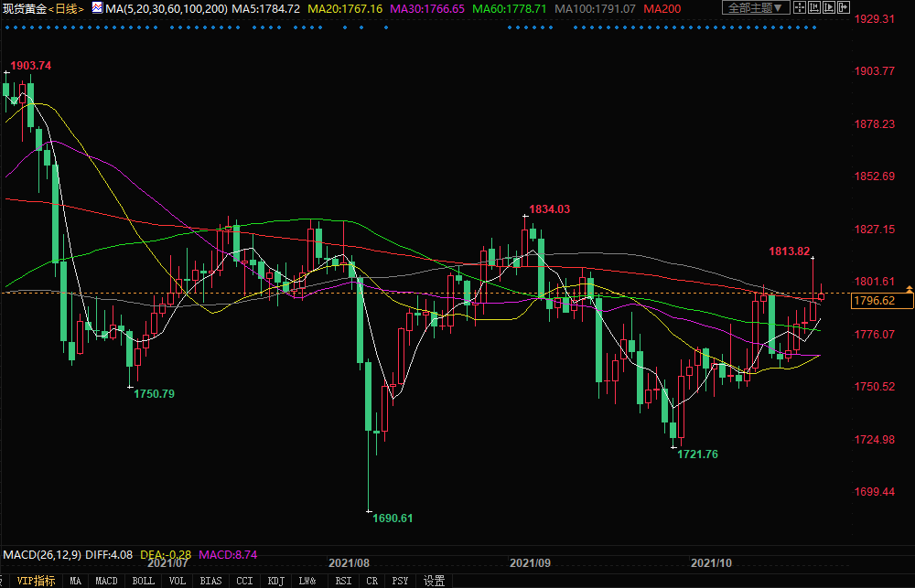
Task: Click the 现货黄金 instrument name
Action: click(22, 8)
